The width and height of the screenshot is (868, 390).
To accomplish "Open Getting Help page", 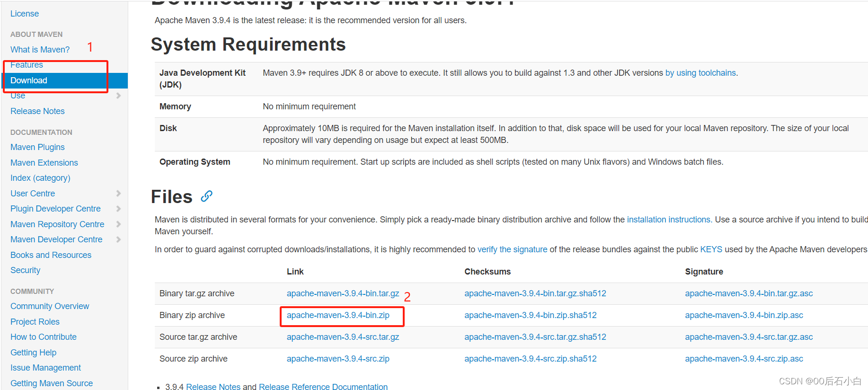I will (x=33, y=353).
